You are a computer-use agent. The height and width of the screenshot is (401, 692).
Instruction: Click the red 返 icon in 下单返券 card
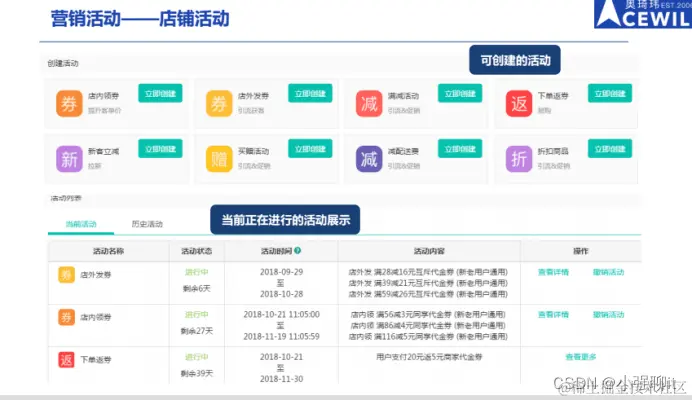[x=519, y=104]
